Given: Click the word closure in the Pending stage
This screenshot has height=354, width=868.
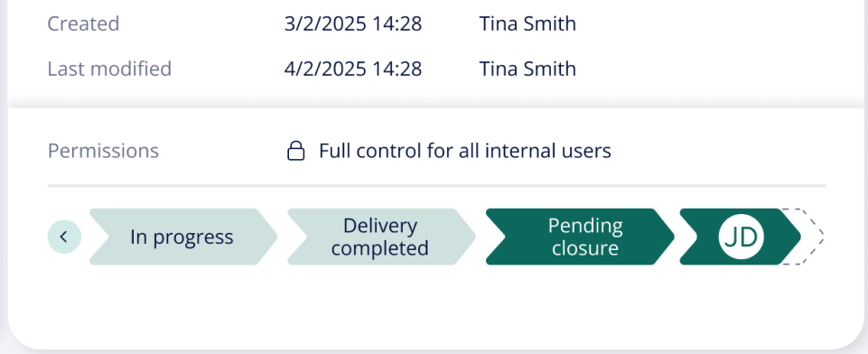Looking at the screenshot, I should point(585,247).
